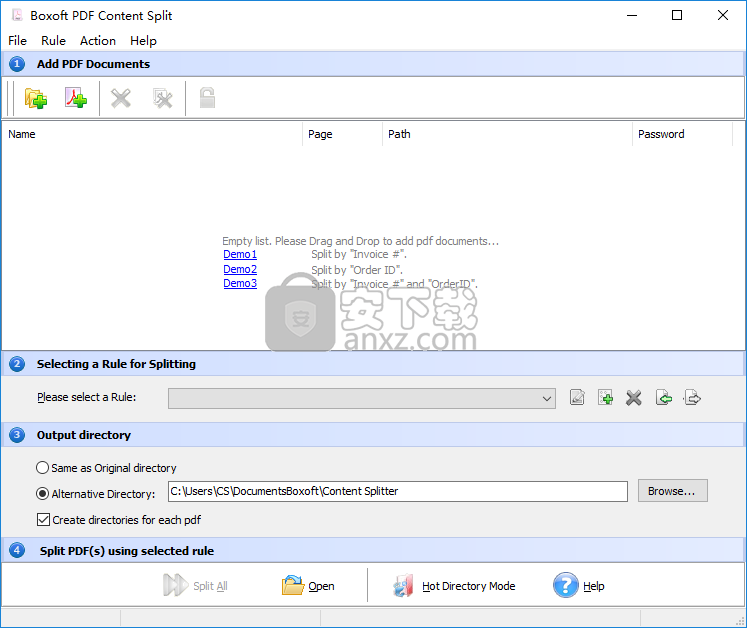The height and width of the screenshot is (628, 747).
Task: Click the padlock password icon
Action: coord(207,98)
